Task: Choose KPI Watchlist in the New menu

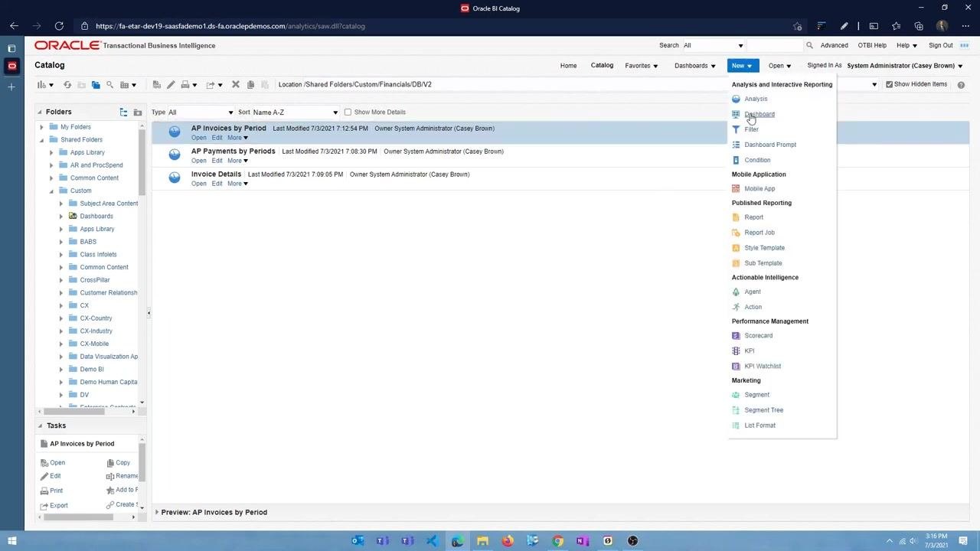Action: [763, 366]
